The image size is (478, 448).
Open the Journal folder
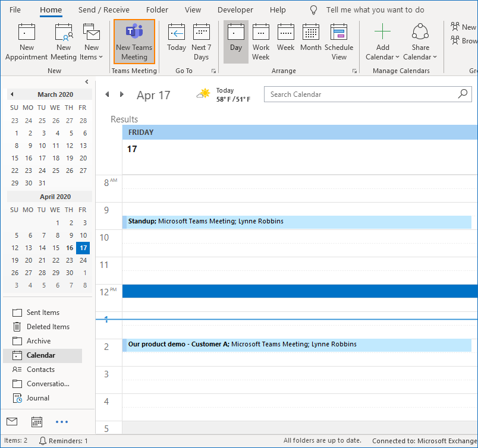pos(38,398)
